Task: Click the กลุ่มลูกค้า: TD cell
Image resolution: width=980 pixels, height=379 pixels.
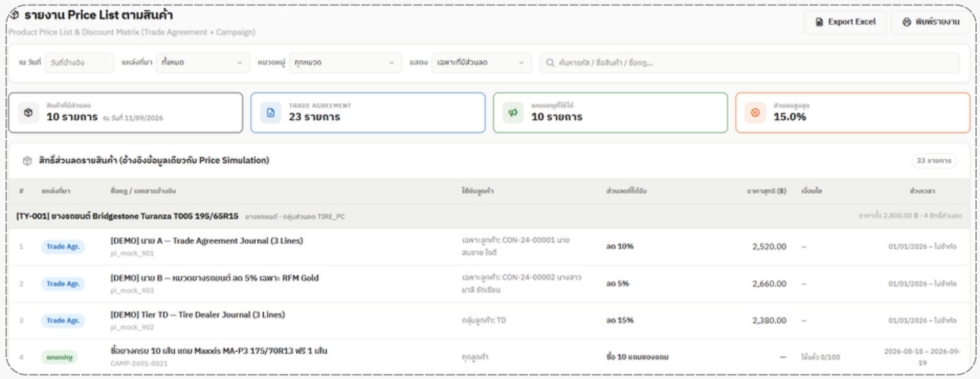Action: (484, 320)
